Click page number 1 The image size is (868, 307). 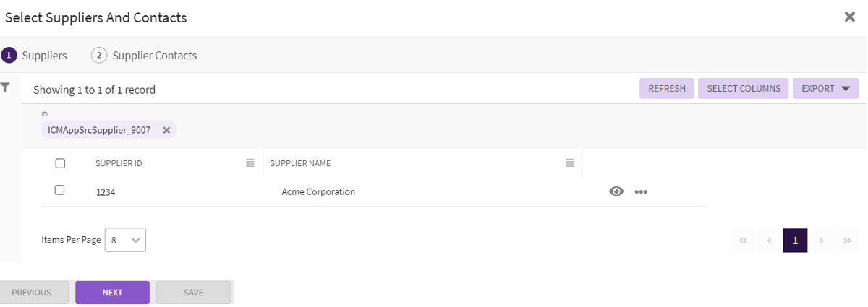pyautogui.click(x=795, y=241)
